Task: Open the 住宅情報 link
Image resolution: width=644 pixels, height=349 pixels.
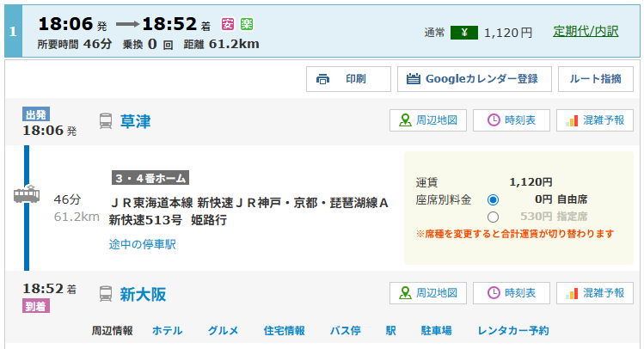Action: tap(285, 331)
